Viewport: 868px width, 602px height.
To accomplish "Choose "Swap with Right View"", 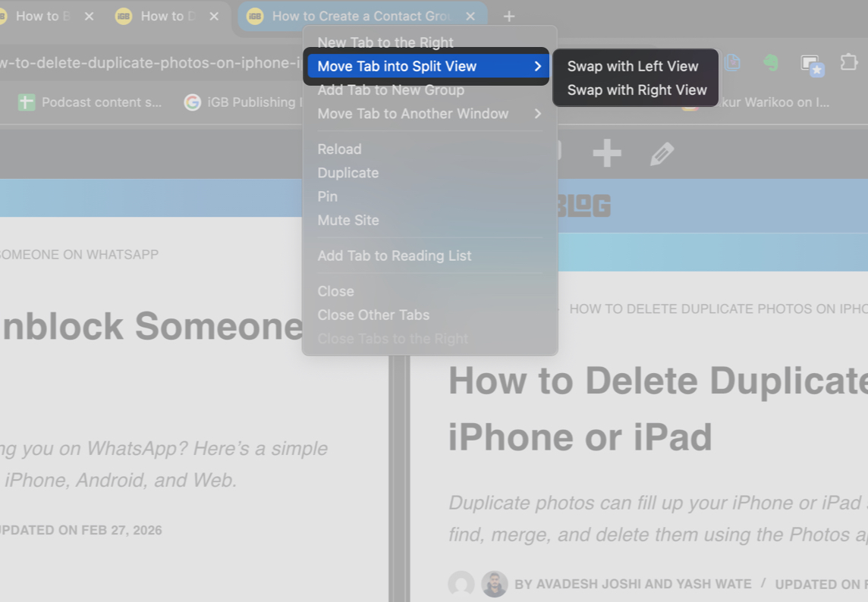I will pos(634,89).
